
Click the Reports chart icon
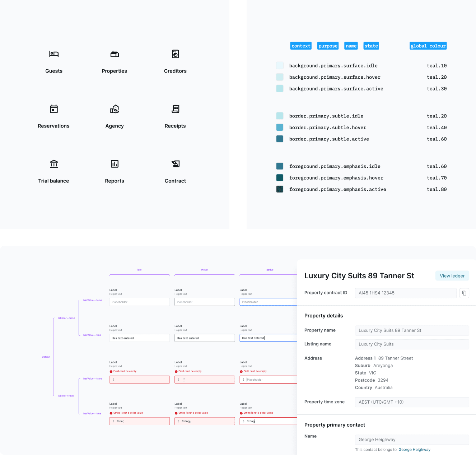pyautogui.click(x=115, y=164)
